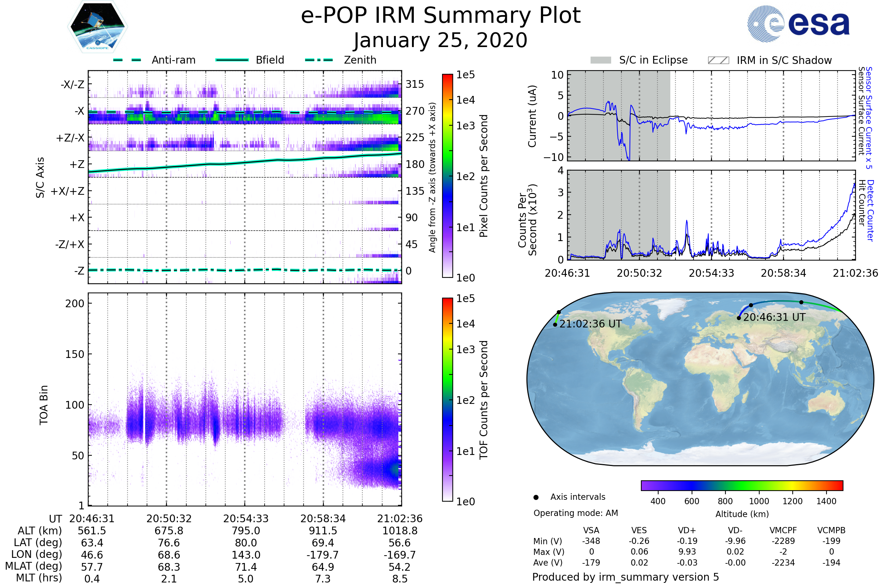The image size is (882, 588).
Task: Click the Pixel Counts per Second colorbar
Action: tap(447, 176)
